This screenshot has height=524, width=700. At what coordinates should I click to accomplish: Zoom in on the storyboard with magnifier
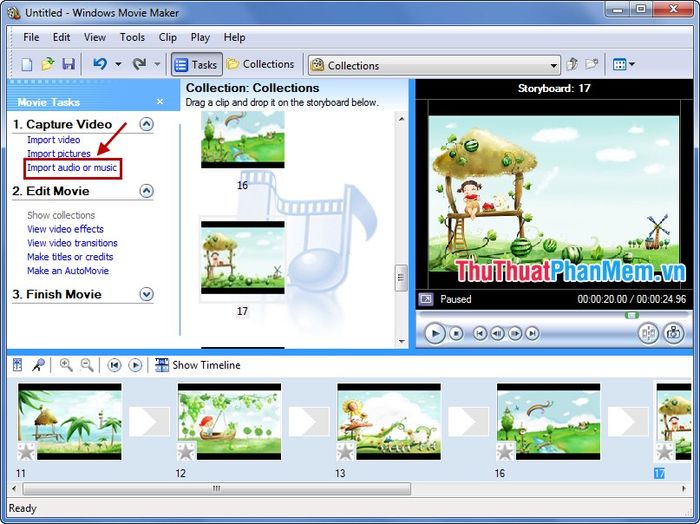click(x=66, y=366)
